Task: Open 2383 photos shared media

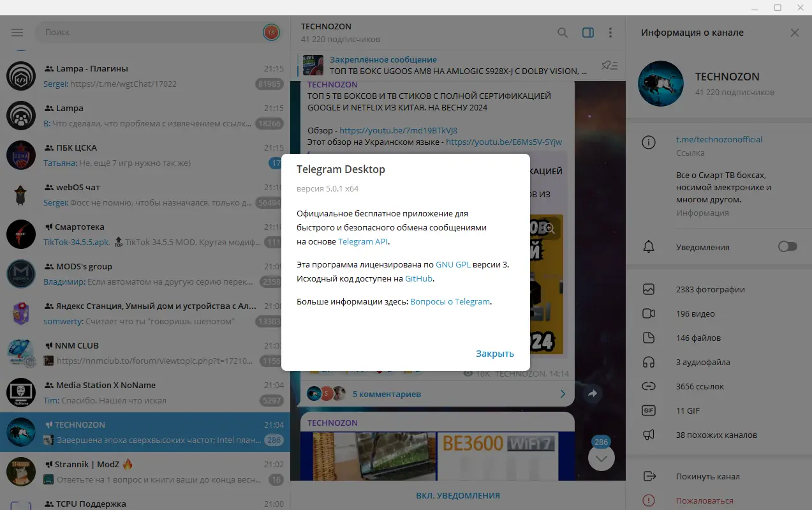Action: click(x=719, y=289)
